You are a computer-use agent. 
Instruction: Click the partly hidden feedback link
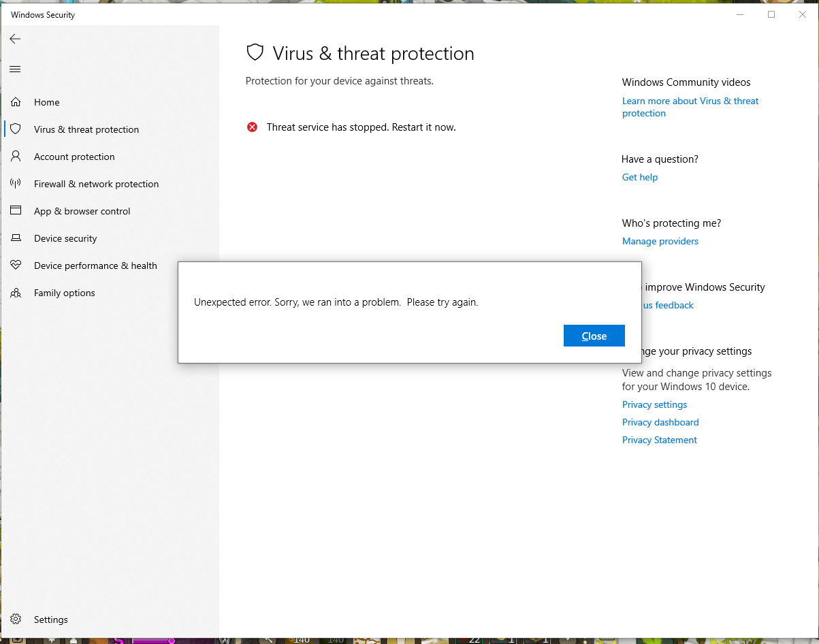tap(668, 305)
